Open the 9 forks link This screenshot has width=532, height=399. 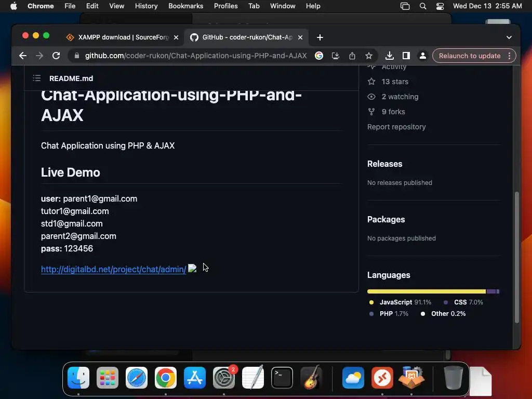coord(393,112)
